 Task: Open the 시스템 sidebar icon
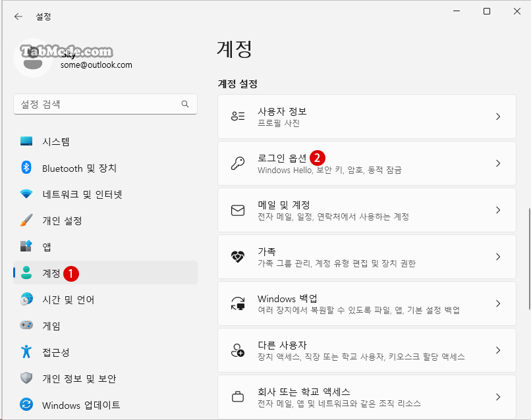pyautogui.click(x=26, y=141)
